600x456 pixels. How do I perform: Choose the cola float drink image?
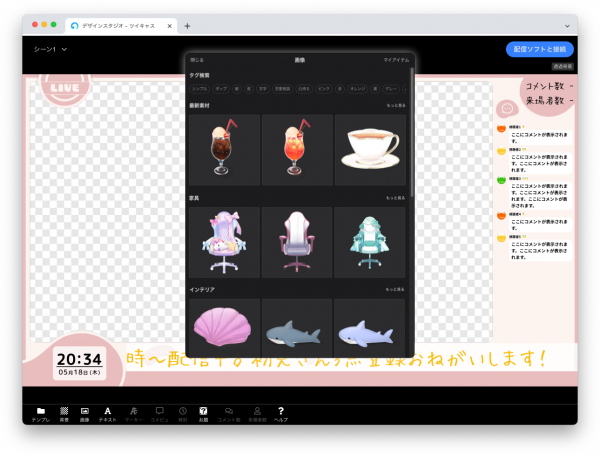(224, 150)
